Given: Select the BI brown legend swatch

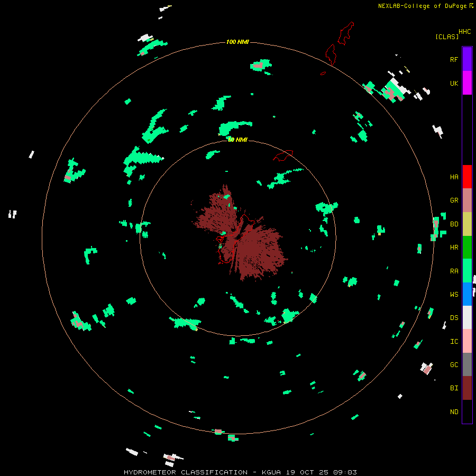Looking at the screenshot, I should (467, 388).
